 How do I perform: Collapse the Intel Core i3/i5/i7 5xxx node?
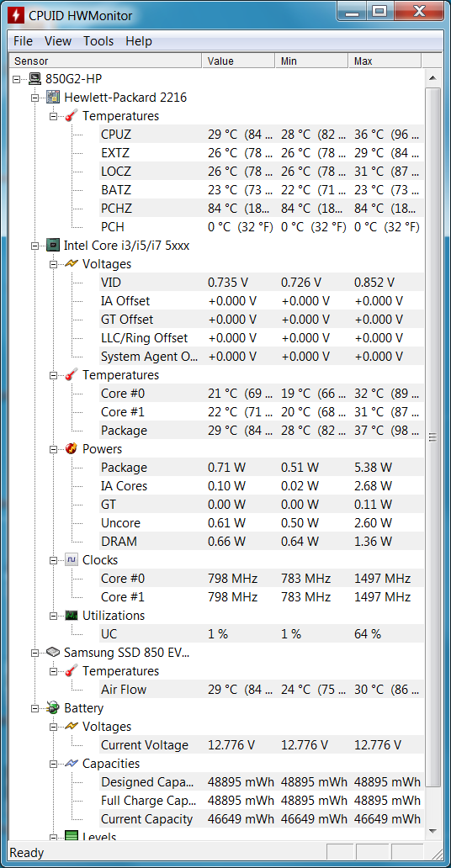(34, 246)
